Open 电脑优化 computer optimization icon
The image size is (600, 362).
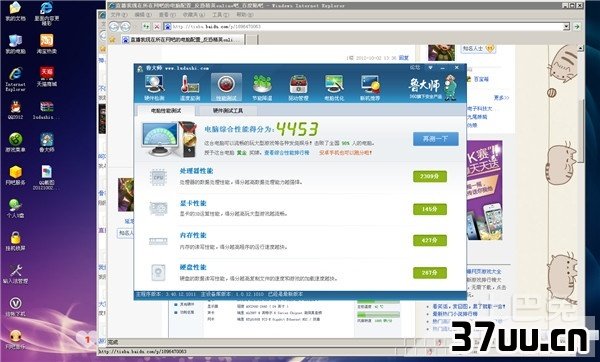click(x=334, y=87)
